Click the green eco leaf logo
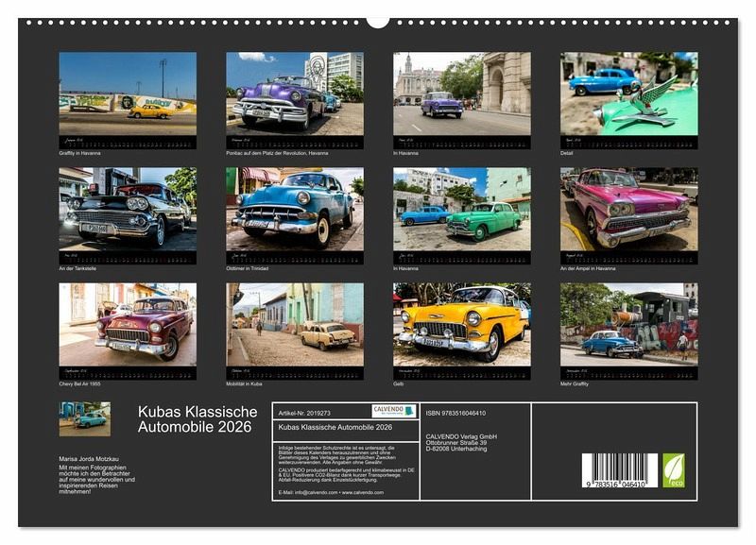 pyautogui.click(x=674, y=469)
